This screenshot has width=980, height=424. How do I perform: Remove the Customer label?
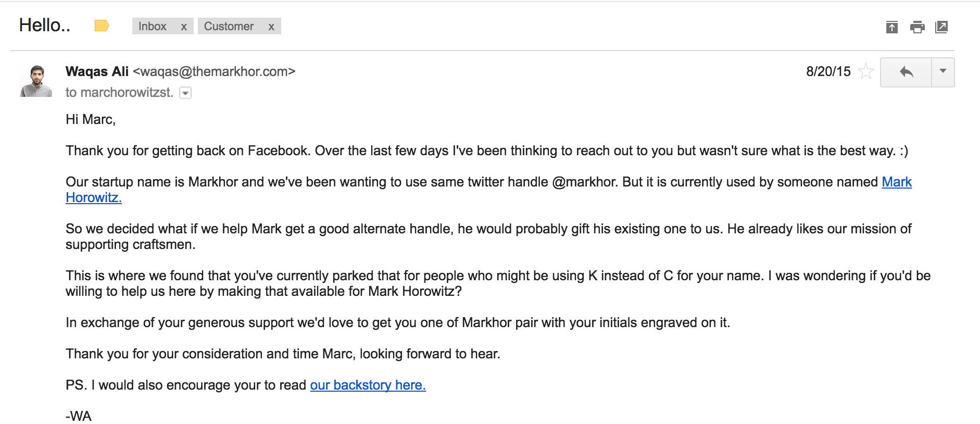coord(271,27)
